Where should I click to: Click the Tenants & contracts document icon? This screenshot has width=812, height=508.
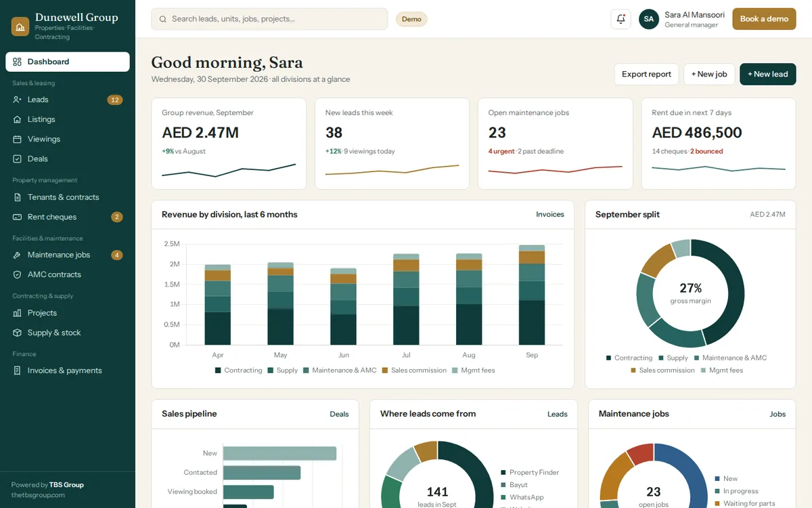click(18, 197)
